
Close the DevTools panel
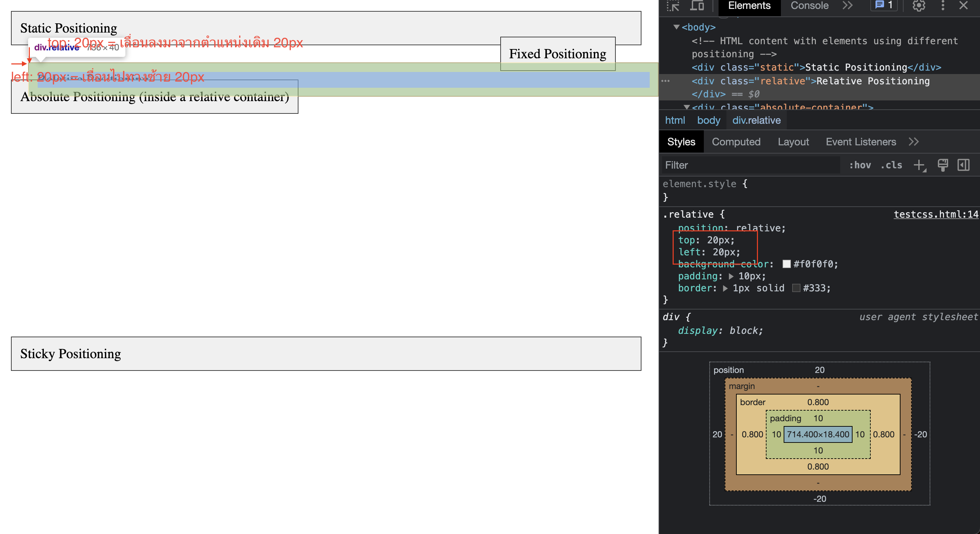pos(963,6)
